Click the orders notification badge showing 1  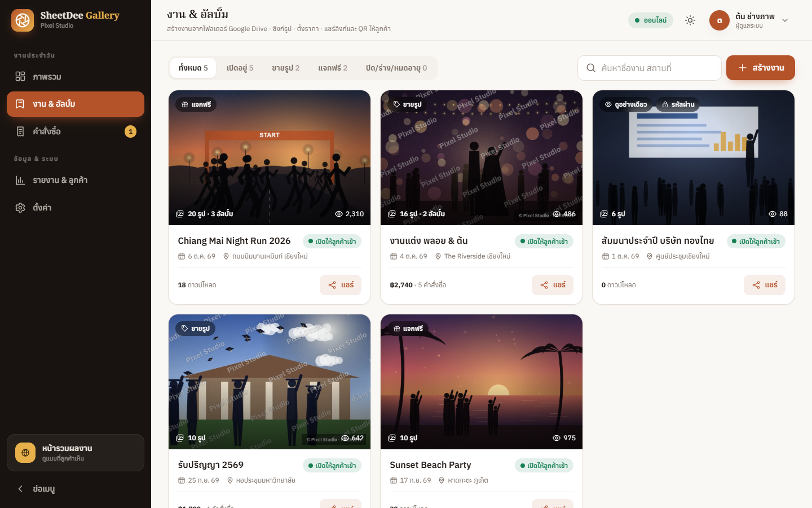coord(130,132)
